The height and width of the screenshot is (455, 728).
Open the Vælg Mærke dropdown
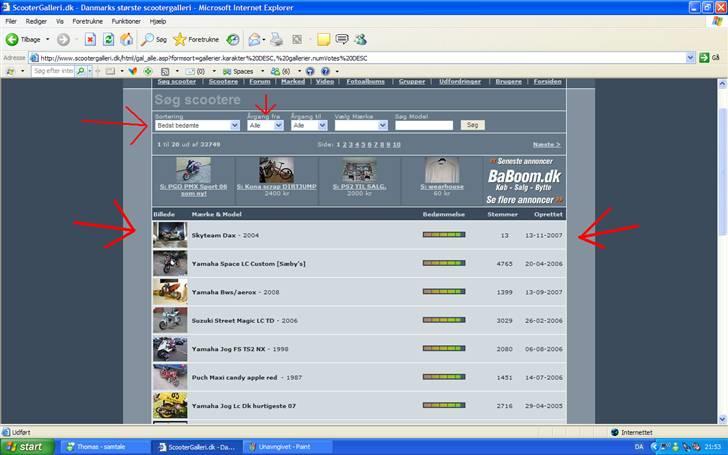tap(361, 125)
